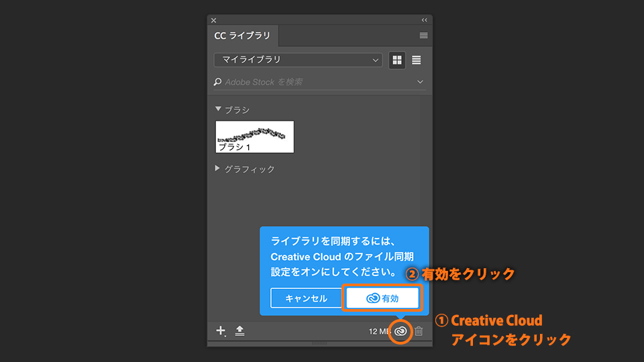
Task: Select the ブラシ 1 brush thumbnail
Action: [255, 137]
